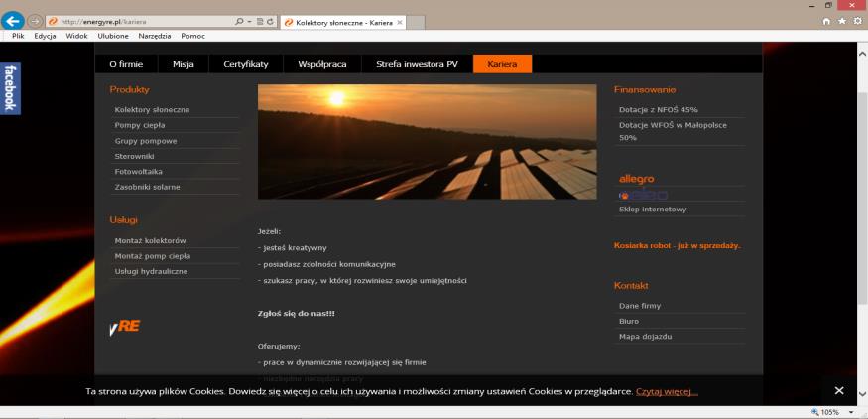This screenshot has height=419, width=868.
Task: Open the Narzędzia menu
Action: pos(155,36)
